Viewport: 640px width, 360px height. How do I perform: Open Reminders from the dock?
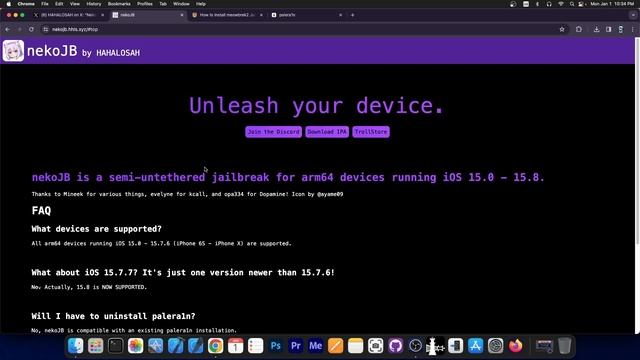pos(256,346)
